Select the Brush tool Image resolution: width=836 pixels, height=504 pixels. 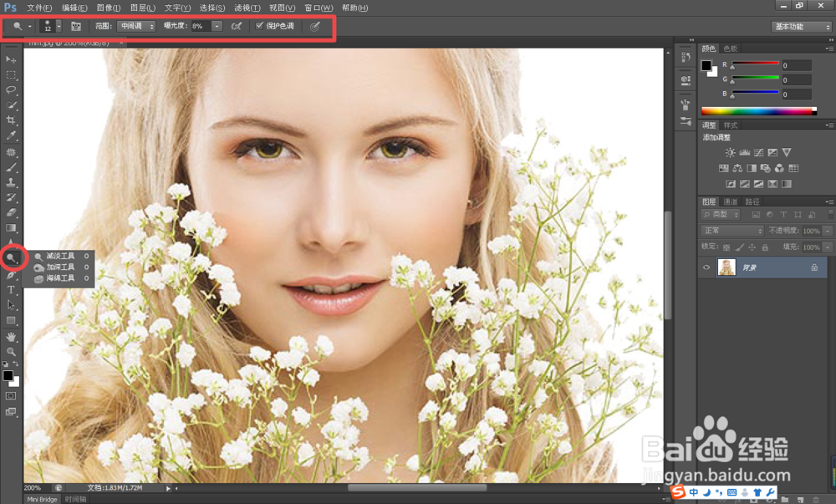point(11,167)
